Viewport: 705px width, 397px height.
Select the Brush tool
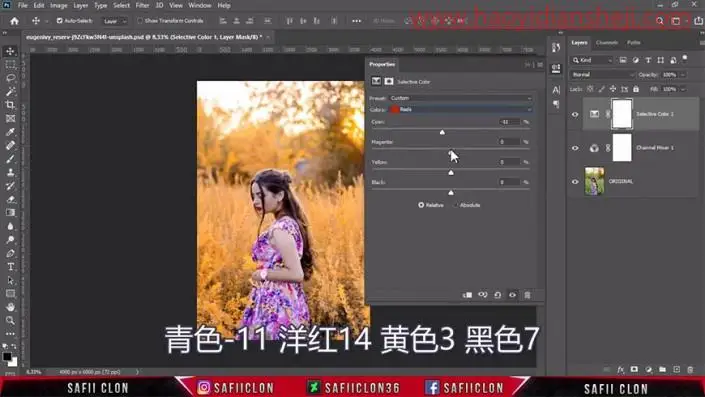[10, 159]
